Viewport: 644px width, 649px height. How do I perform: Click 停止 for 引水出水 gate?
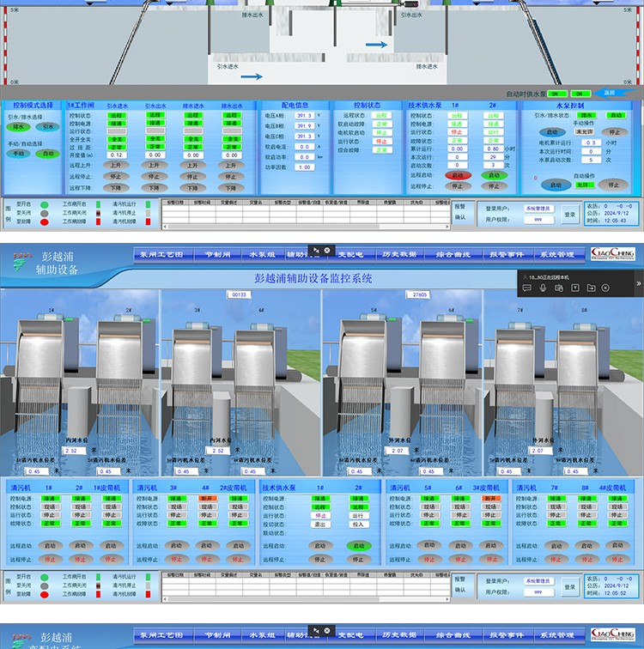click(154, 177)
